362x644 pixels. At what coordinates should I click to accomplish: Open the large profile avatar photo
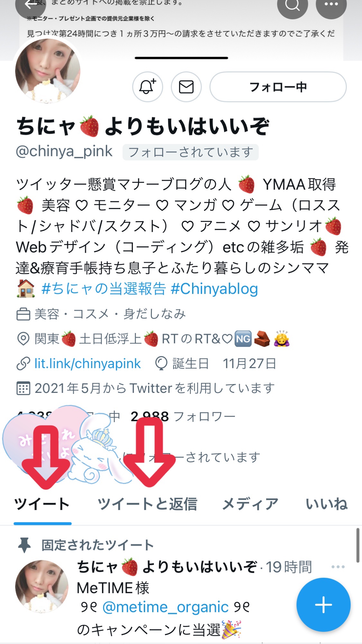coord(48,71)
